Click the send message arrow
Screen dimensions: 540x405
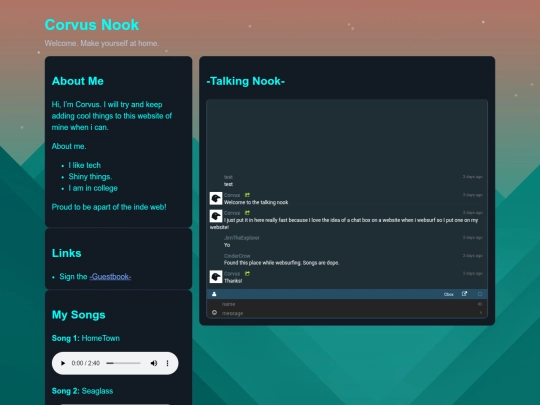point(480,313)
